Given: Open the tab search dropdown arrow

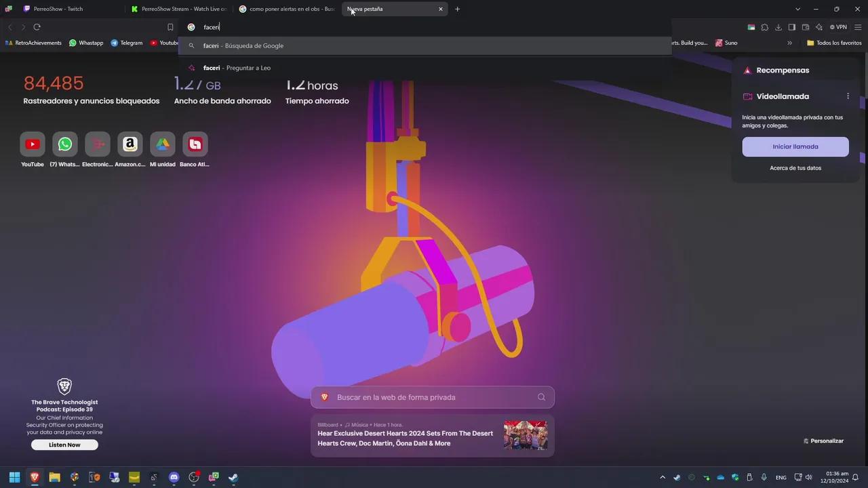Looking at the screenshot, I should point(797,9).
